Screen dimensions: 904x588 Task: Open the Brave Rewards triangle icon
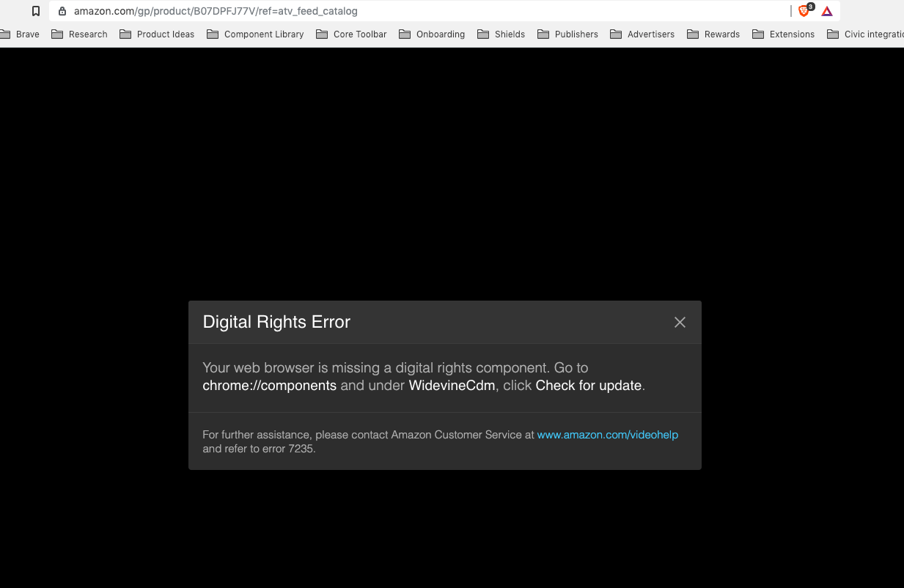point(827,11)
